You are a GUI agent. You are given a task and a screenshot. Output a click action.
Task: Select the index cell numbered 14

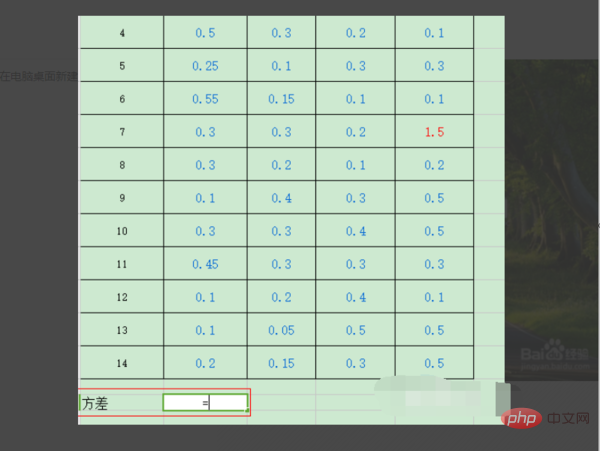tap(122, 363)
